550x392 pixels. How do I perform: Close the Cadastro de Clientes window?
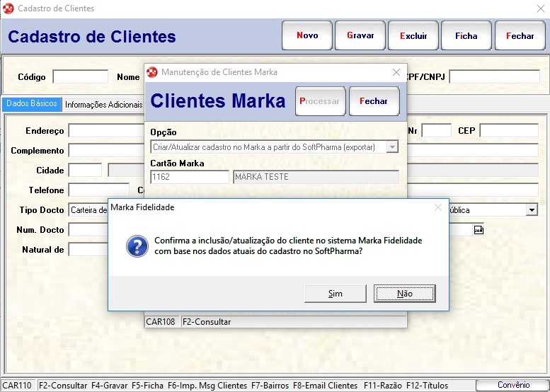coord(541,8)
